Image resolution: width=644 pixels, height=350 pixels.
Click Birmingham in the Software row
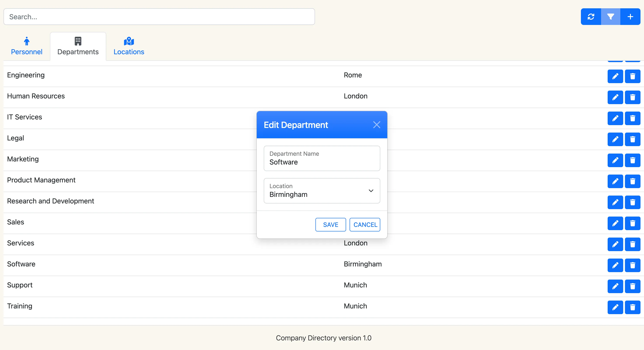(363, 264)
